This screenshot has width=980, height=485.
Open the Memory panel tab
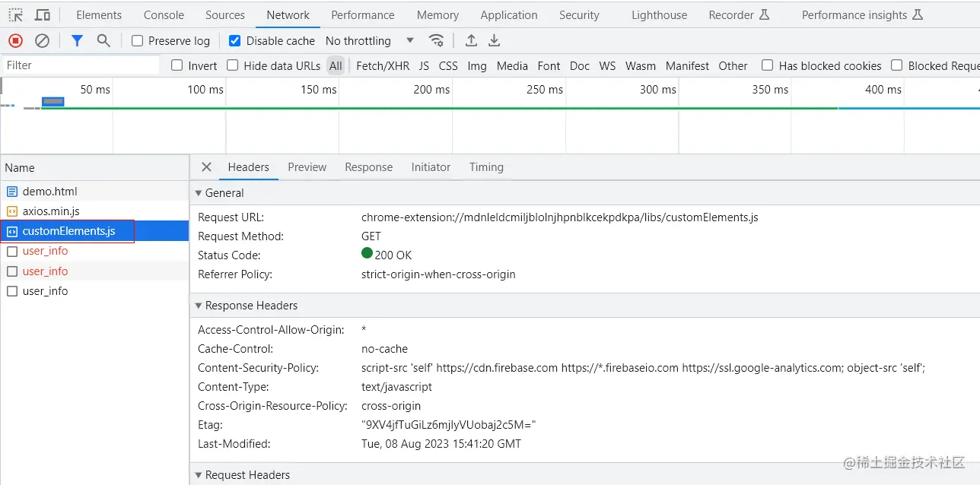click(437, 15)
